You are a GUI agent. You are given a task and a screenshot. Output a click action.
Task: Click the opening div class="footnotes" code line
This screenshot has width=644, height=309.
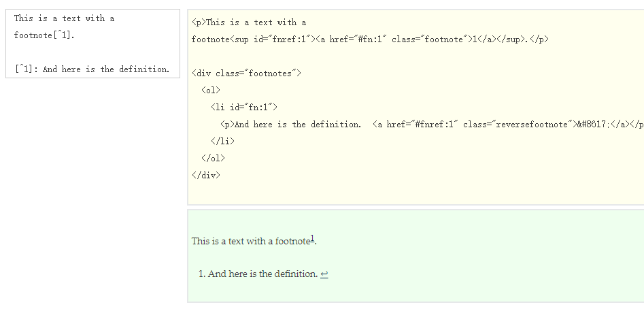245,74
